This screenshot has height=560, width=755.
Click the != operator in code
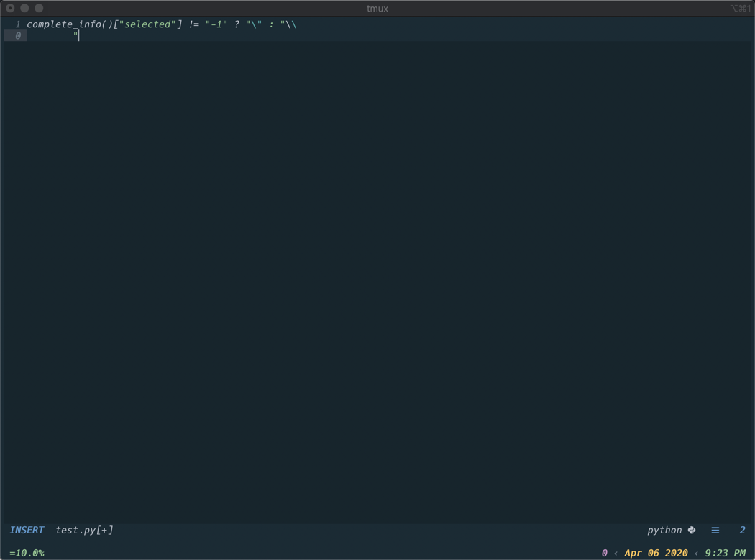[193, 24]
